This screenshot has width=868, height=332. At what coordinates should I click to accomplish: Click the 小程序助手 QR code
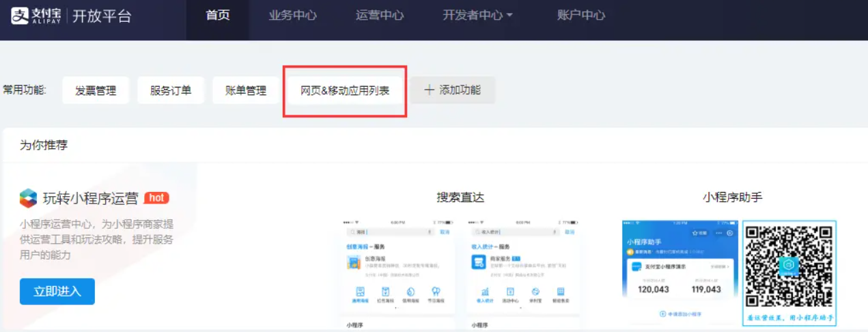pos(789,266)
